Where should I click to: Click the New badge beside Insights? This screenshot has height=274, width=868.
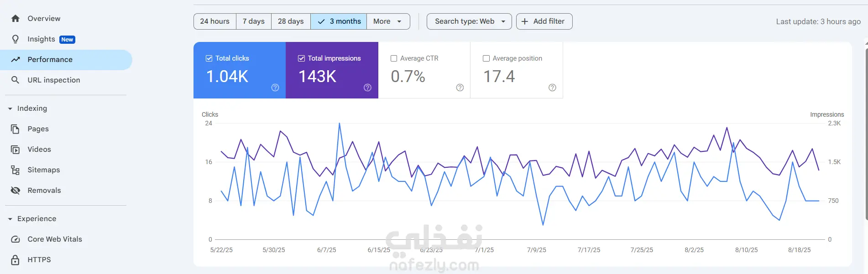67,40
